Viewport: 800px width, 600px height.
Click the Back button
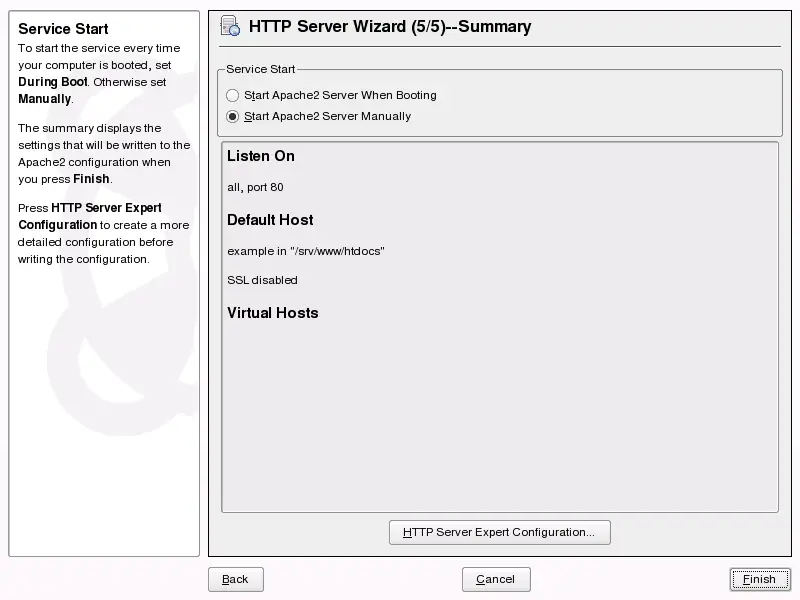click(235, 579)
